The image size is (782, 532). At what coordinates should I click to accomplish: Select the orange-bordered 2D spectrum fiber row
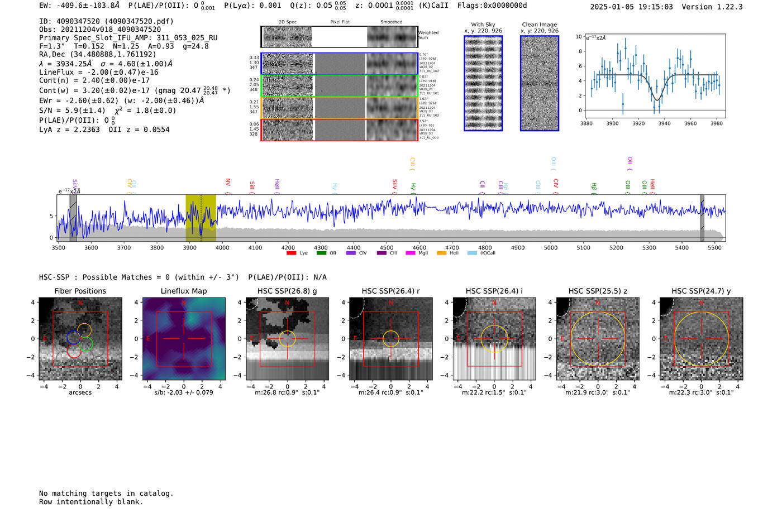(x=340, y=108)
